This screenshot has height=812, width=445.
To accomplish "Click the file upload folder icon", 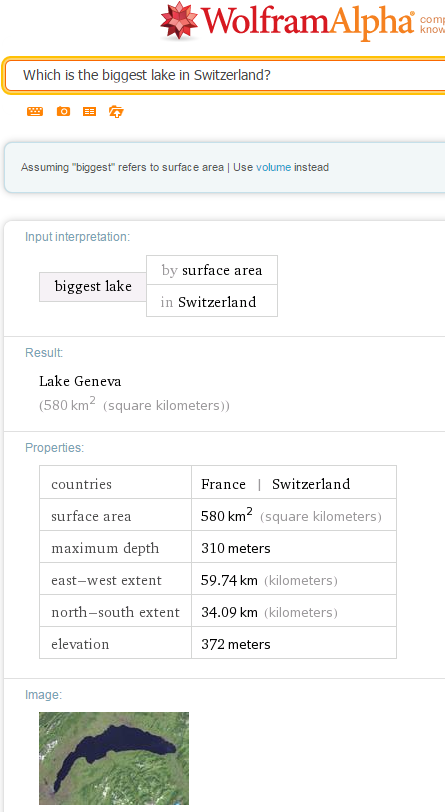I will pyautogui.click(x=116, y=111).
